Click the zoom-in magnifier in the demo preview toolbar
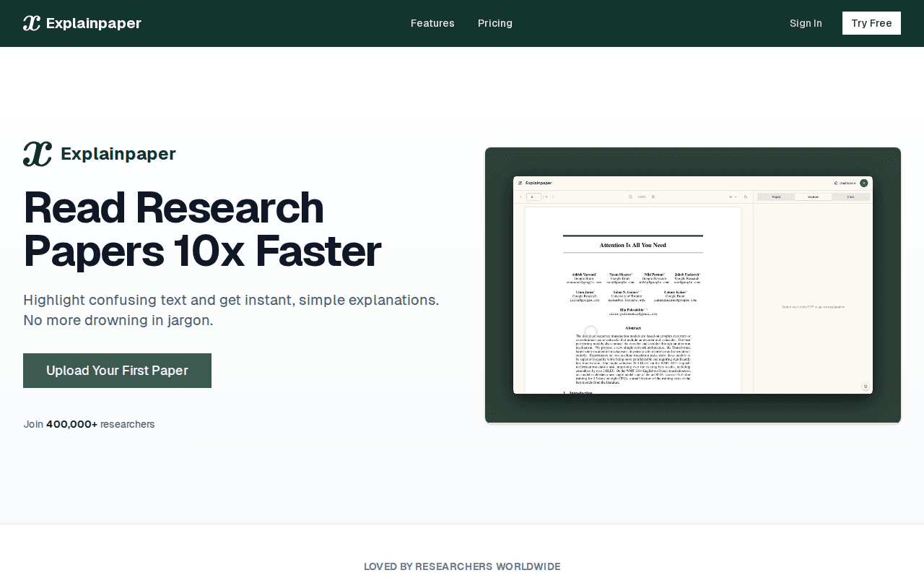Screen dimensions: 924x578 (653, 197)
